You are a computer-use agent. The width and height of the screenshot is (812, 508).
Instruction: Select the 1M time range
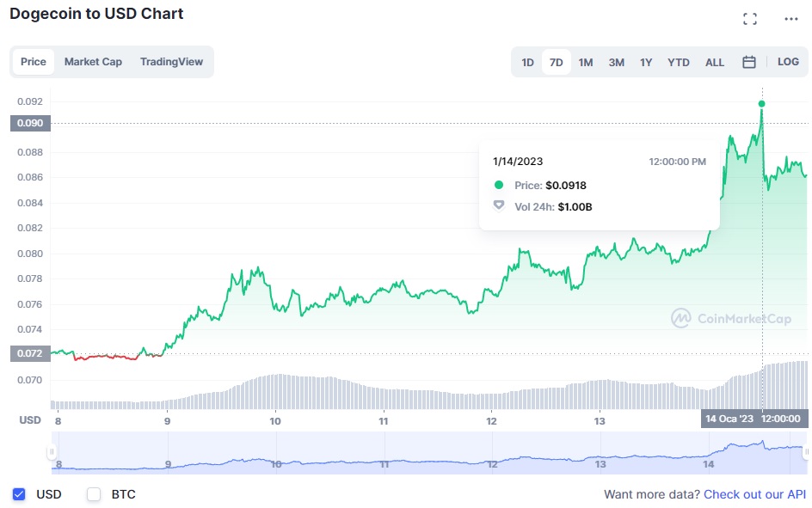click(586, 63)
